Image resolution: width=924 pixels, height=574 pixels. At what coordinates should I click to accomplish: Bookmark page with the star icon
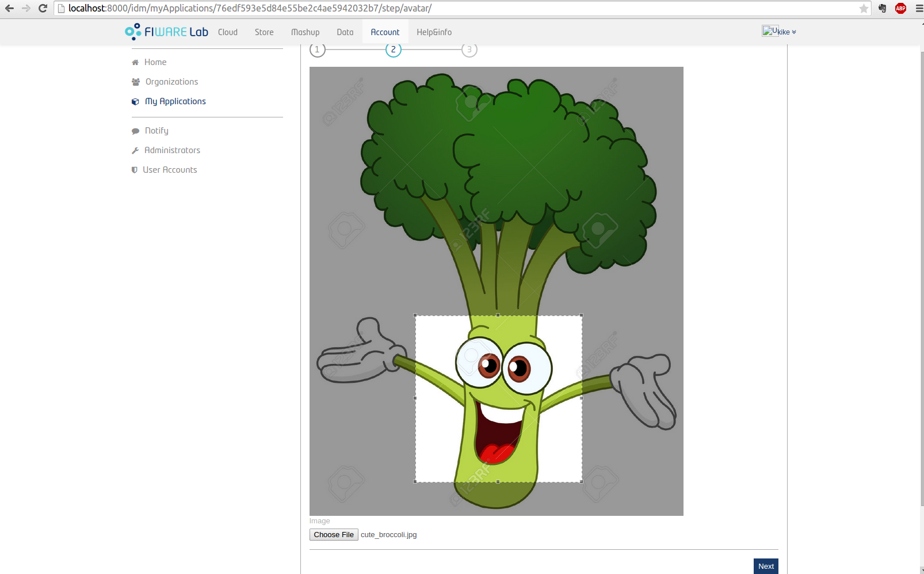(864, 8)
